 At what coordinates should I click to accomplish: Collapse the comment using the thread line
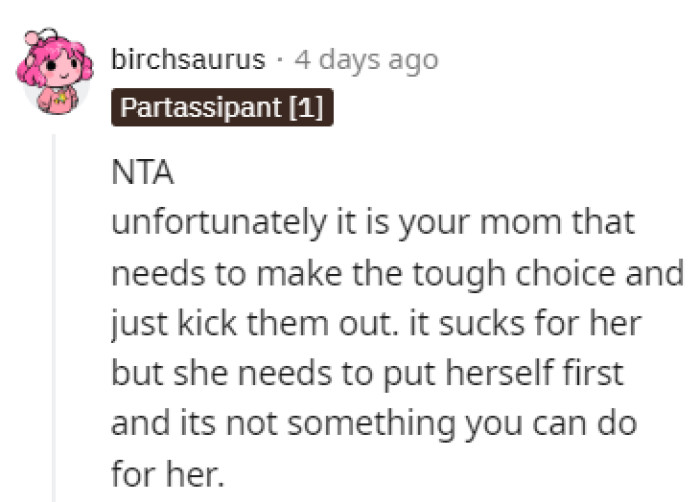click(54, 320)
